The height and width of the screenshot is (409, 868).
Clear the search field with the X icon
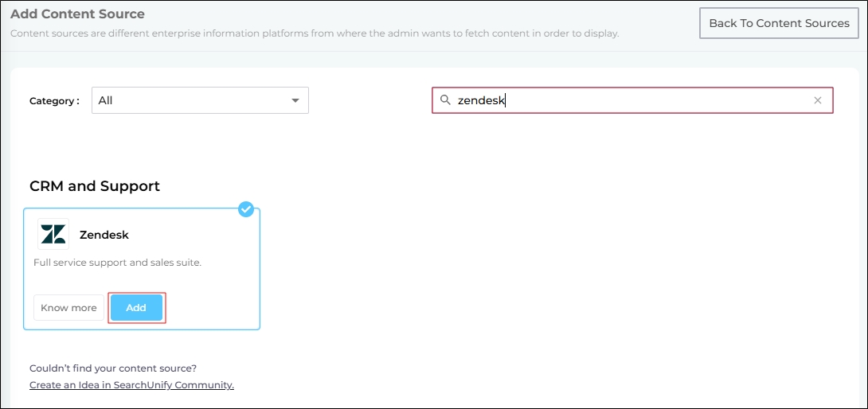coord(817,100)
